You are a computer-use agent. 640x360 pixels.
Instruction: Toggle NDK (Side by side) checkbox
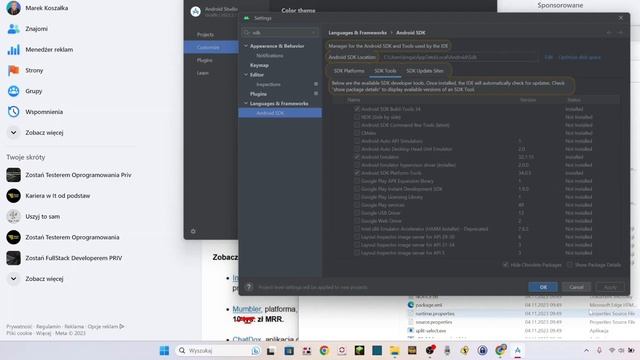tap(357, 117)
